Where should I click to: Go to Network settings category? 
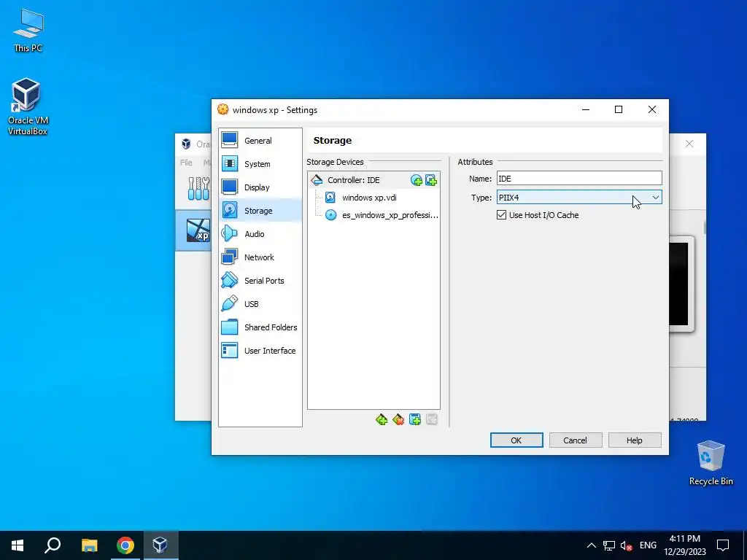click(260, 257)
